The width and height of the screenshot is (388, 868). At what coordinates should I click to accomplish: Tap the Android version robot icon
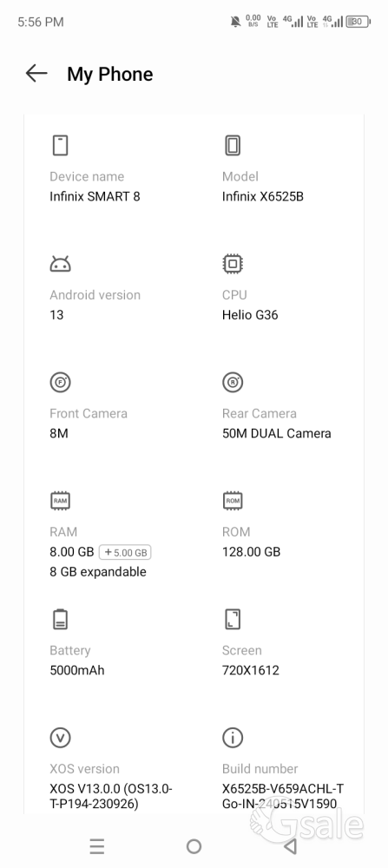[61, 264]
